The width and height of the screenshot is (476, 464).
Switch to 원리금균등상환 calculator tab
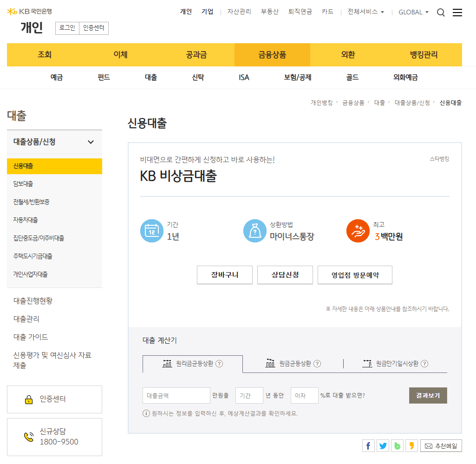point(192,364)
